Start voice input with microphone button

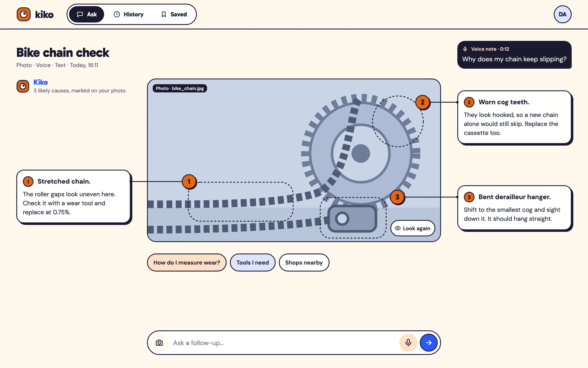click(x=408, y=343)
